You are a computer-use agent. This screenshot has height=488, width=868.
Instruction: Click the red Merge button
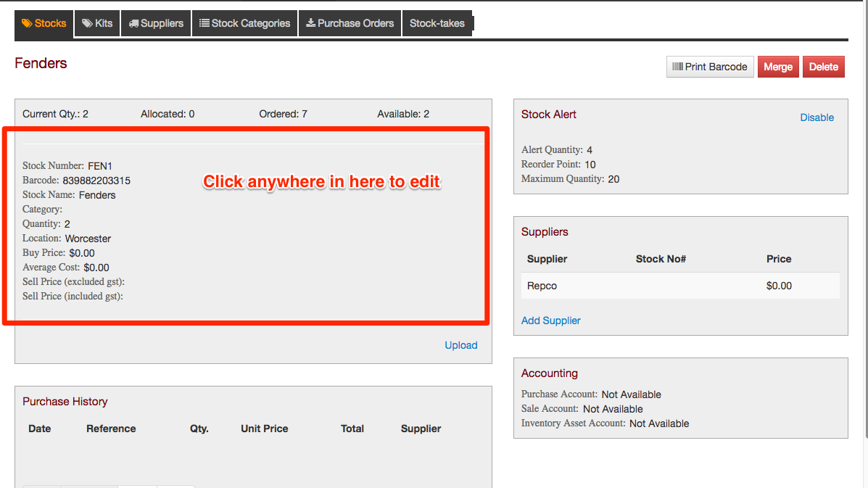pos(778,67)
